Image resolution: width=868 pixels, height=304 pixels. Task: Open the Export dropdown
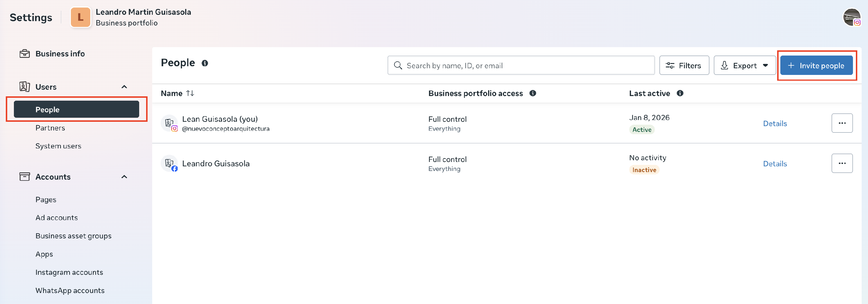[x=744, y=66]
